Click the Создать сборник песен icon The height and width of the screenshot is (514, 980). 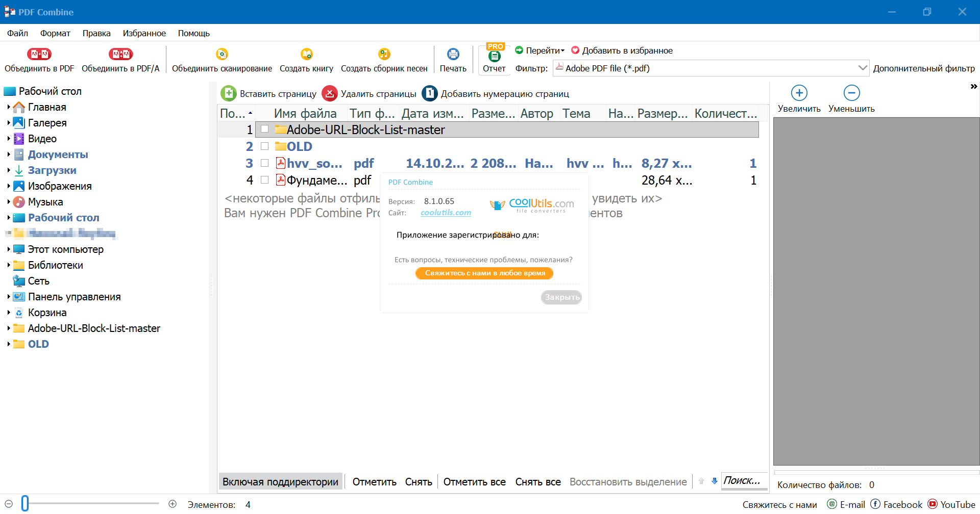tap(384, 54)
